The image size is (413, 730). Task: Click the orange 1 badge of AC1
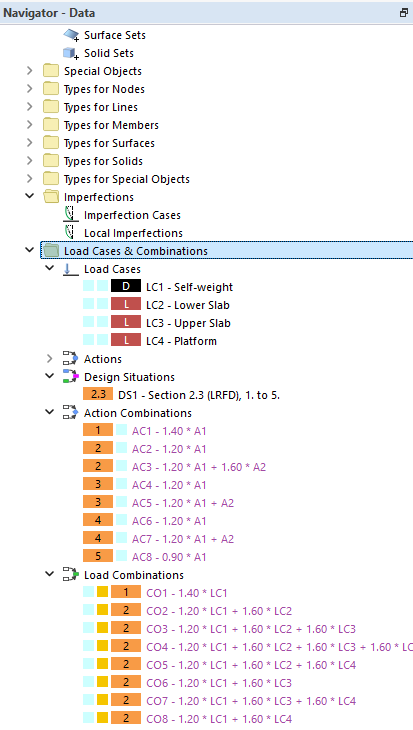coord(98,431)
